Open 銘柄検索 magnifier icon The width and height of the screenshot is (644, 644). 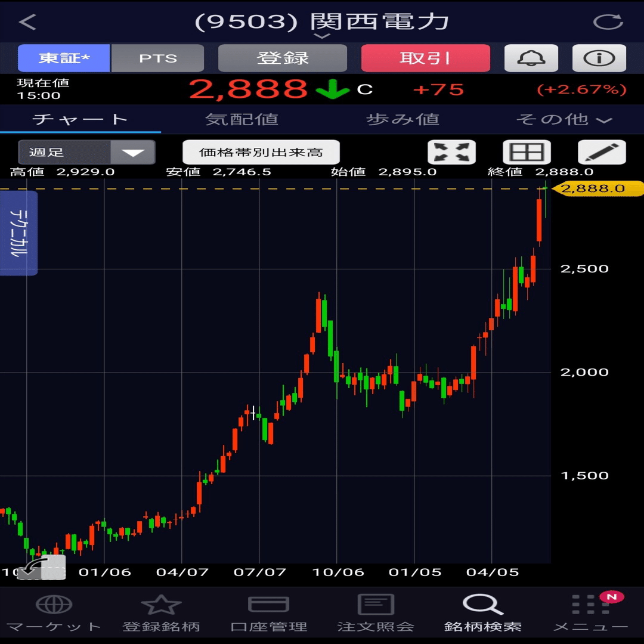pyautogui.click(x=483, y=605)
